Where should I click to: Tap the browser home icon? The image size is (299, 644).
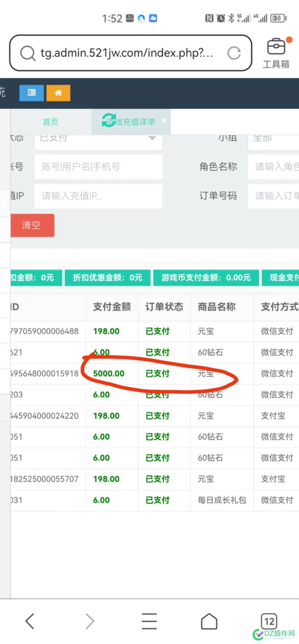[x=209, y=621]
